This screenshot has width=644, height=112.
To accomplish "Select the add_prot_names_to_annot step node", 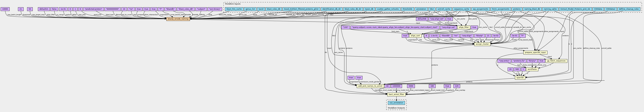I will coord(370,86).
